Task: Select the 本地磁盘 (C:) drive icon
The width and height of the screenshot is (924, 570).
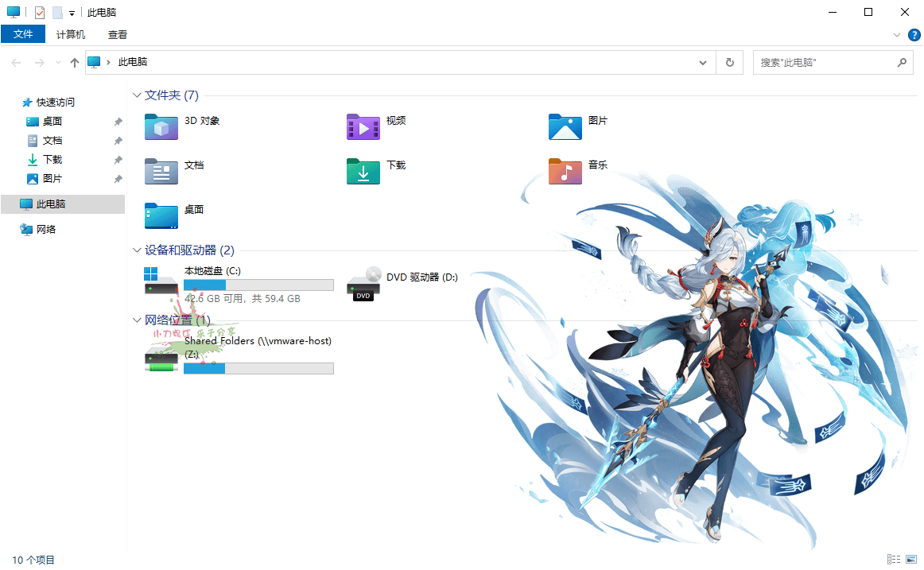Action: [x=161, y=284]
